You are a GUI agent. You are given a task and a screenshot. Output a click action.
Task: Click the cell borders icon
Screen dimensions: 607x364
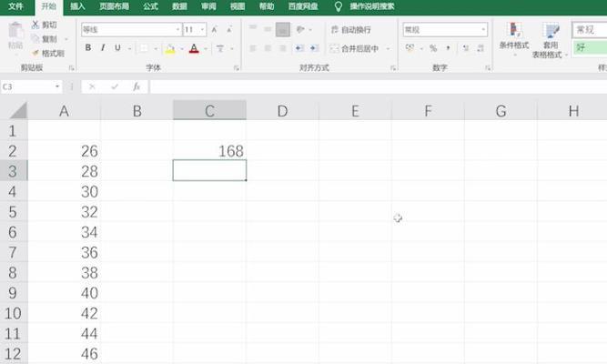click(x=144, y=48)
